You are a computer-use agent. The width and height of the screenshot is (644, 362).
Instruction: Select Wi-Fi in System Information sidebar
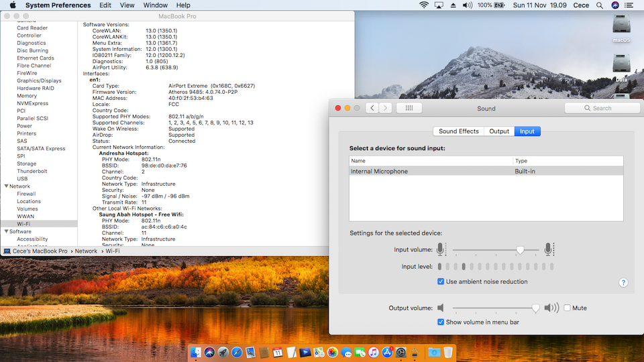tap(39, 224)
